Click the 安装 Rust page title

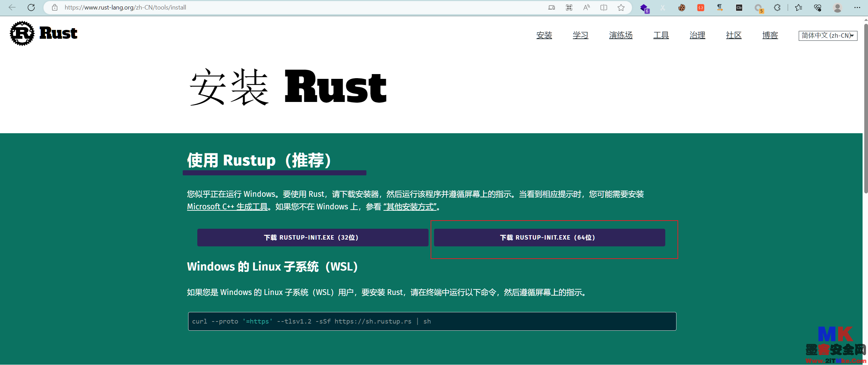pos(288,87)
